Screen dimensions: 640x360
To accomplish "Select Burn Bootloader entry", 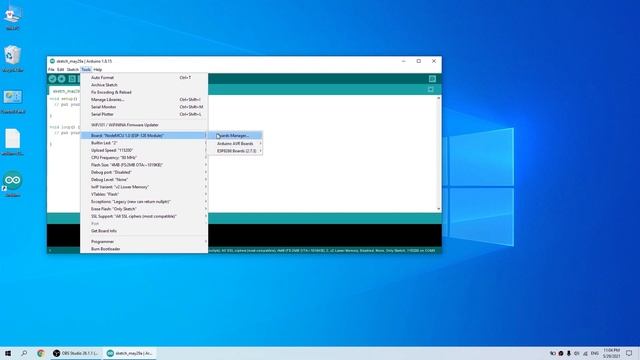I will [144, 249].
